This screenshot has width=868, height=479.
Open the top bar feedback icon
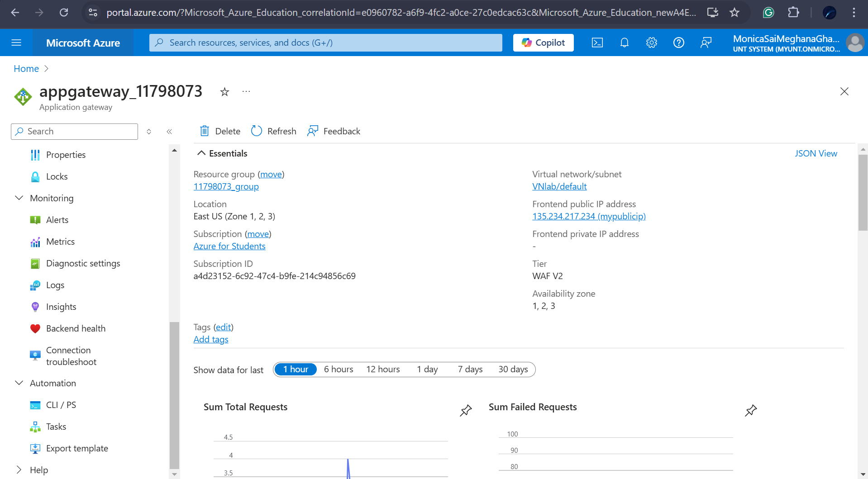point(706,43)
